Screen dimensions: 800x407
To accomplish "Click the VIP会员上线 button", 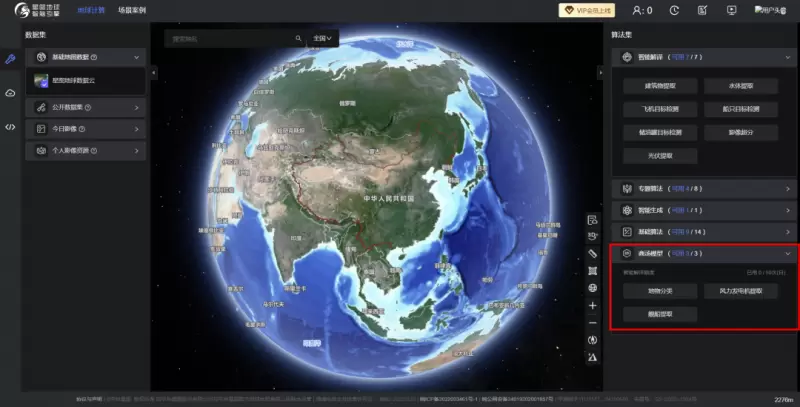I will click(x=586, y=11).
